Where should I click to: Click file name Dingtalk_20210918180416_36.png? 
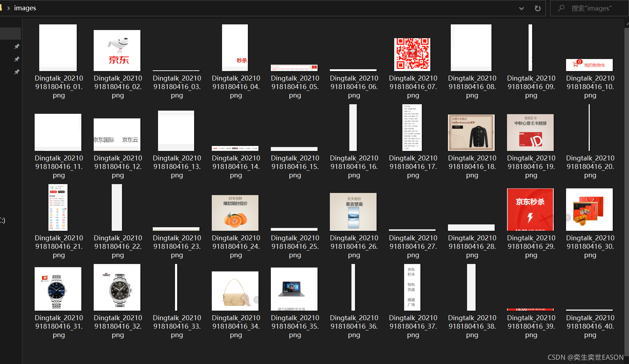point(354,326)
